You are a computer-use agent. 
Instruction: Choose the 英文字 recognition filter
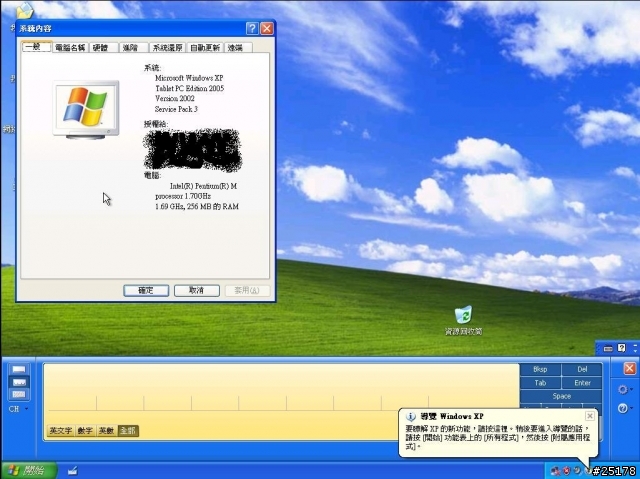(61, 430)
